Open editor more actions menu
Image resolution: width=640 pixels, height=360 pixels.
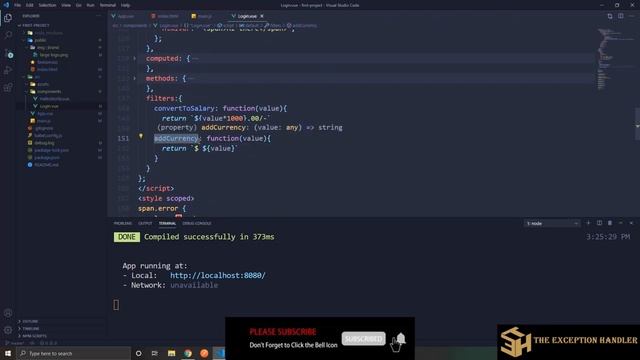pos(631,16)
